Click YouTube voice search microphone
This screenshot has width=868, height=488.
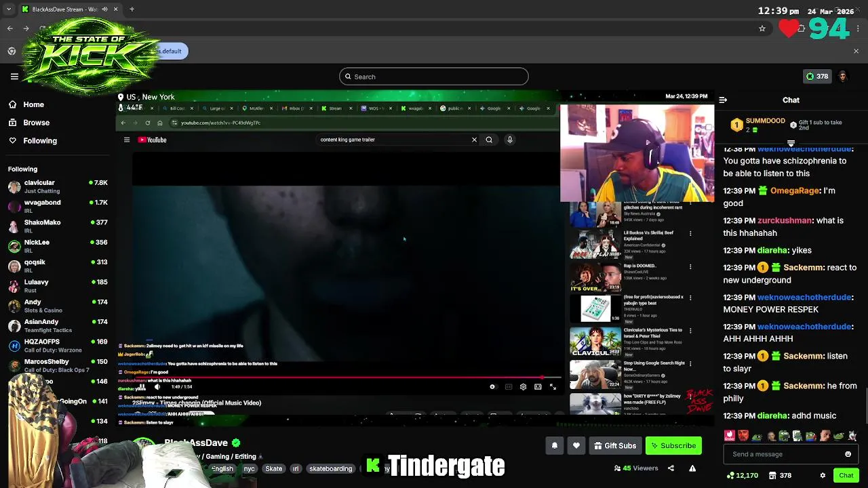509,140
